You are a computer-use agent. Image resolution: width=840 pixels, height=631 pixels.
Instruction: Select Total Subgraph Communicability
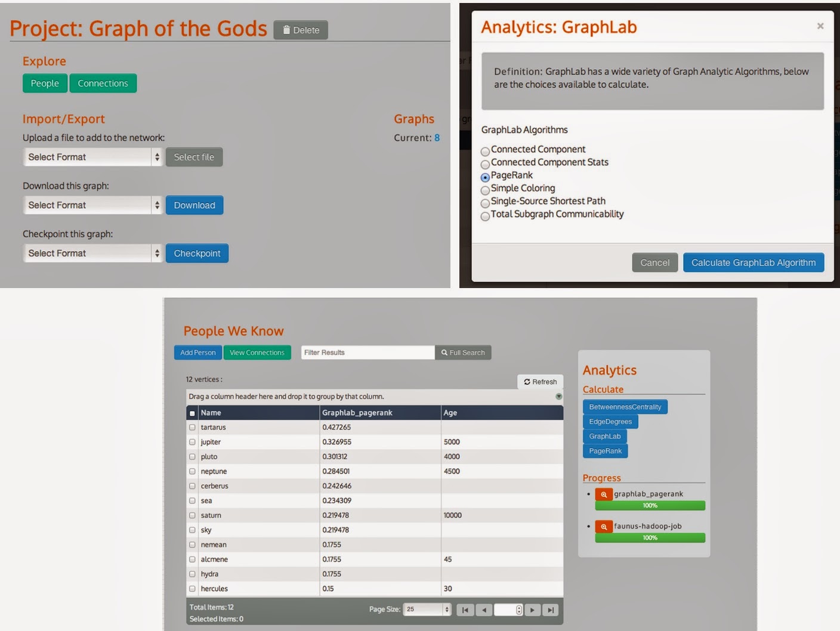pos(485,216)
